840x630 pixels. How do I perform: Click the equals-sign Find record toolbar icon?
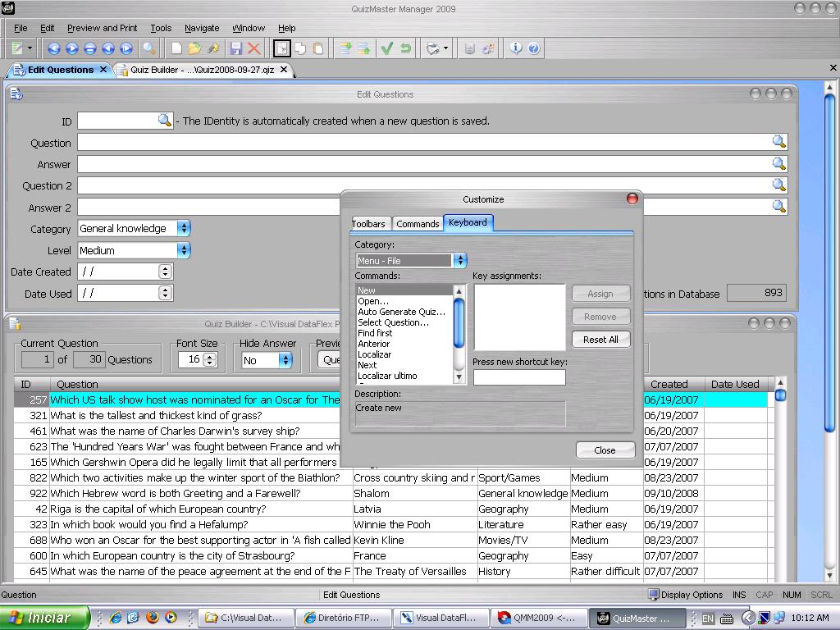[90, 48]
